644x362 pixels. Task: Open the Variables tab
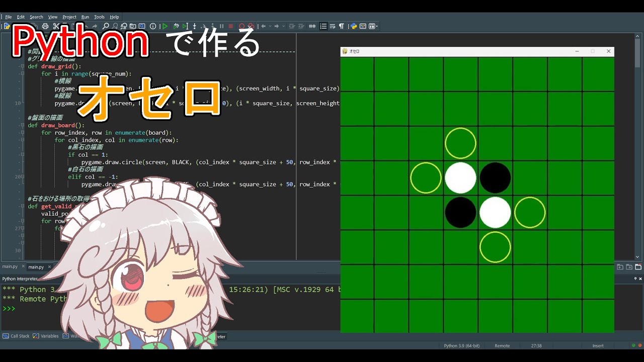coord(46,336)
